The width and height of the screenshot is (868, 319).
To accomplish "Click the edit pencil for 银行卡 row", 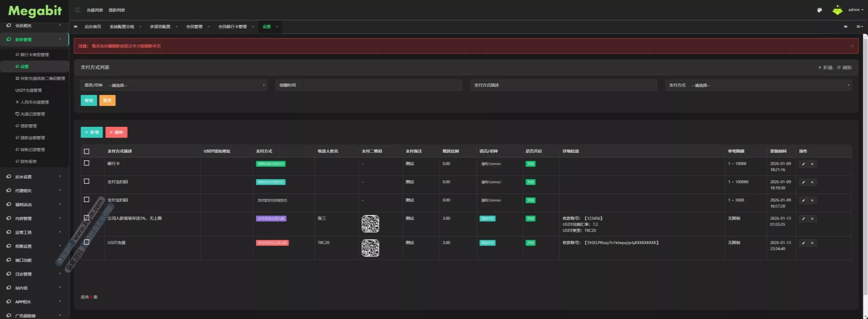I will (x=803, y=164).
